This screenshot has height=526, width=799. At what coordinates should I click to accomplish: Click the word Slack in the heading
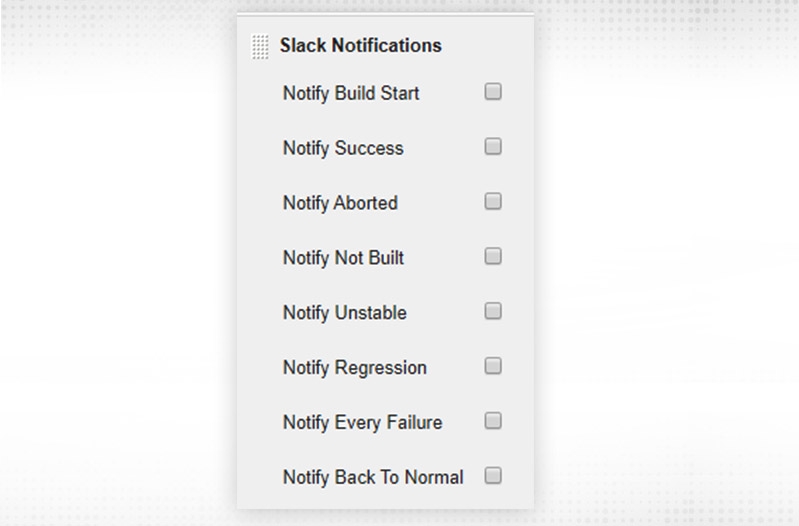coord(302,46)
